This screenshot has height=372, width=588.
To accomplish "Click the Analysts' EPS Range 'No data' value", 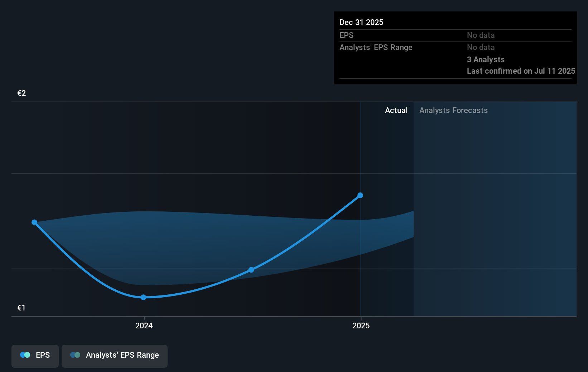I will pyautogui.click(x=481, y=47).
